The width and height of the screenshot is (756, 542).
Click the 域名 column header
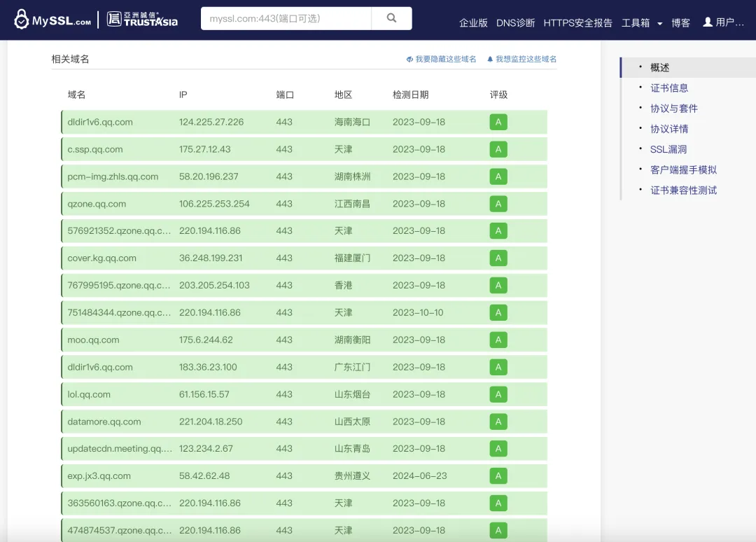(x=77, y=95)
